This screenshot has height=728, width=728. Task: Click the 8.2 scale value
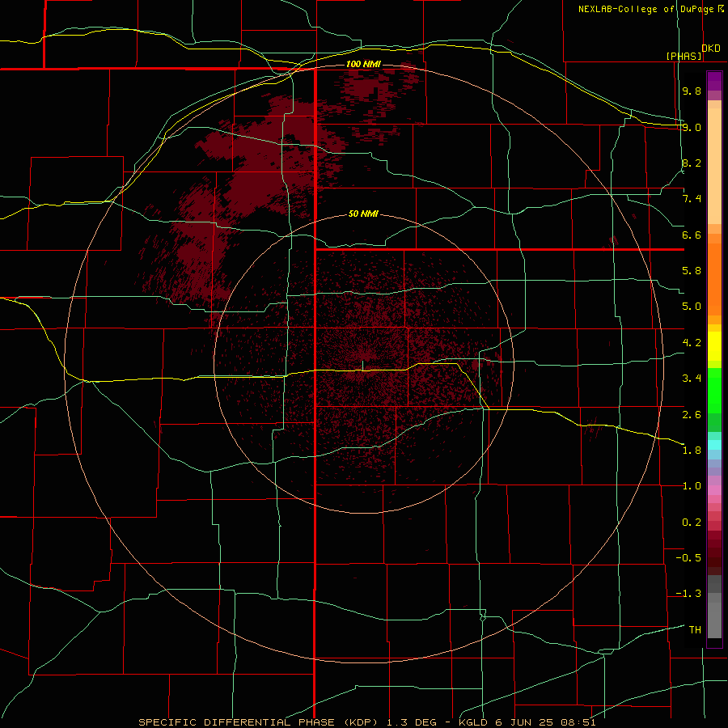692,163
